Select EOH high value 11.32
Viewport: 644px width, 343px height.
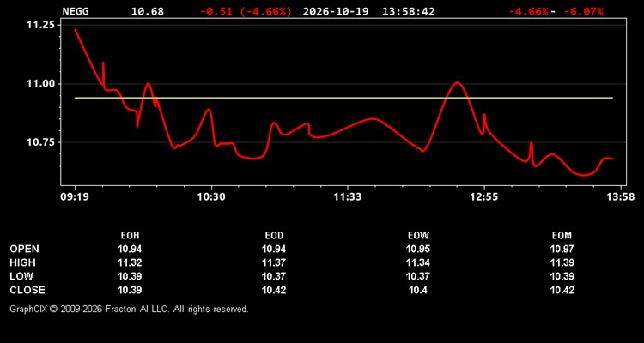(x=130, y=262)
